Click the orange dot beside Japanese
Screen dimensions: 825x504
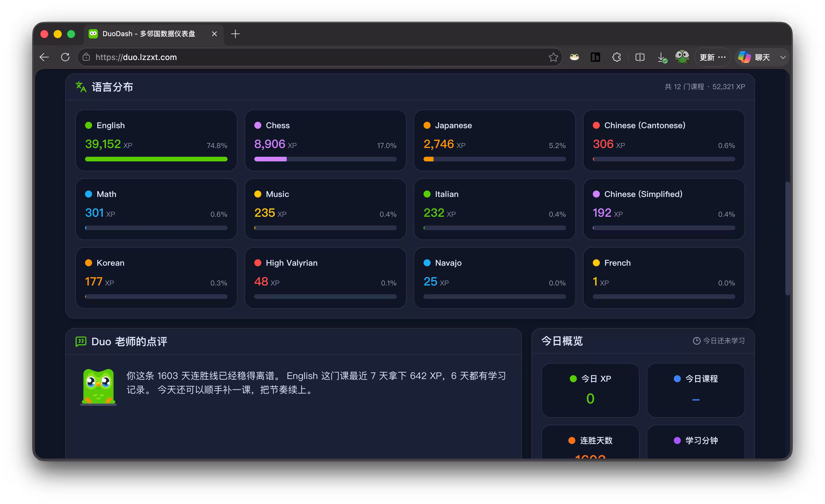427,125
